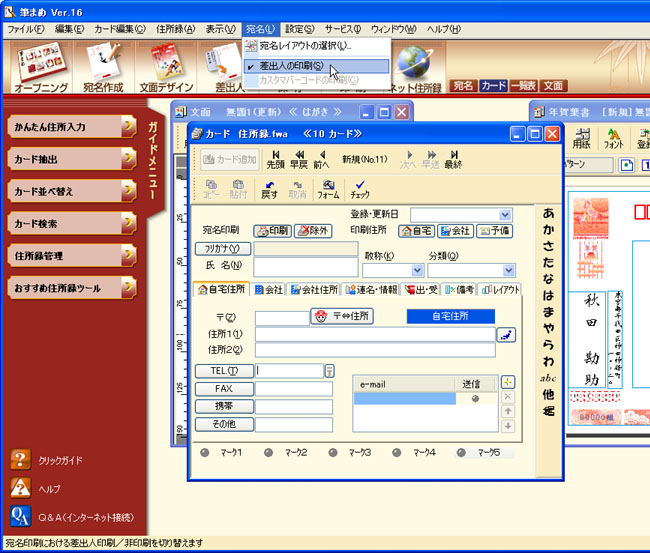Viewport: 650px width, 553px height.
Task: Open 宛名作成 from the main toolbar
Action: [102, 71]
